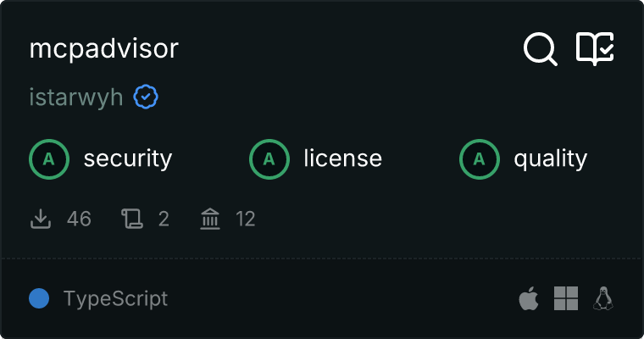This screenshot has height=339, width=644.
Task: Click the Apple platform icon
Action: 528,298
